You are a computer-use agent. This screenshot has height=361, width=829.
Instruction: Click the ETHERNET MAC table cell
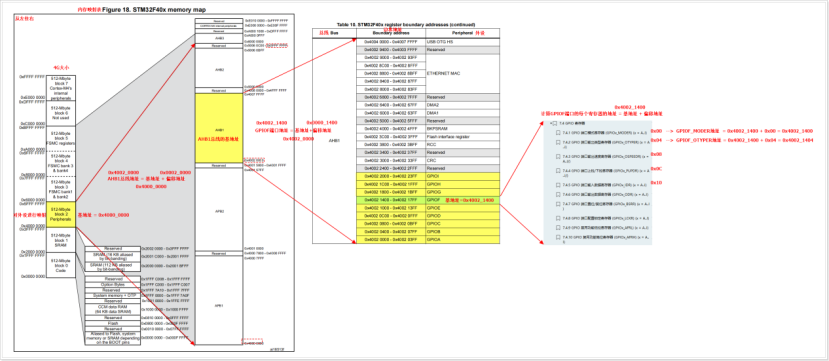pyautogui.click(x=462, y=73)
